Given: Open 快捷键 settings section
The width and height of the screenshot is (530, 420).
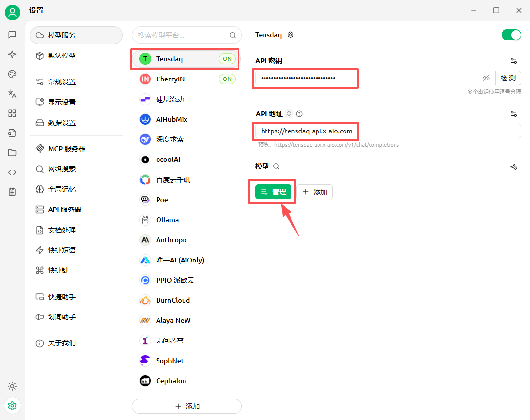Looking at the screenshot, I should [x=76, y=270].
